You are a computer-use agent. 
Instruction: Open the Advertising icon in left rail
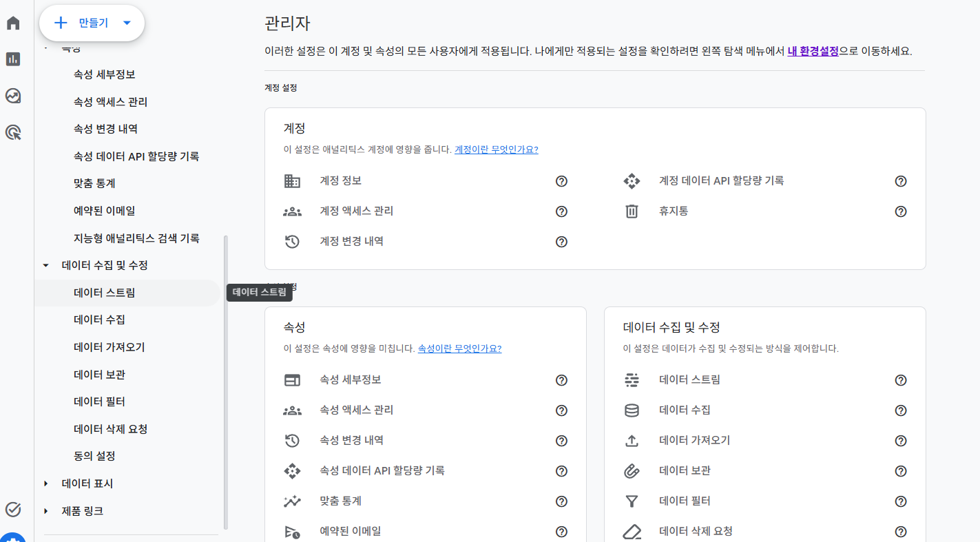[x=13, y=132]
